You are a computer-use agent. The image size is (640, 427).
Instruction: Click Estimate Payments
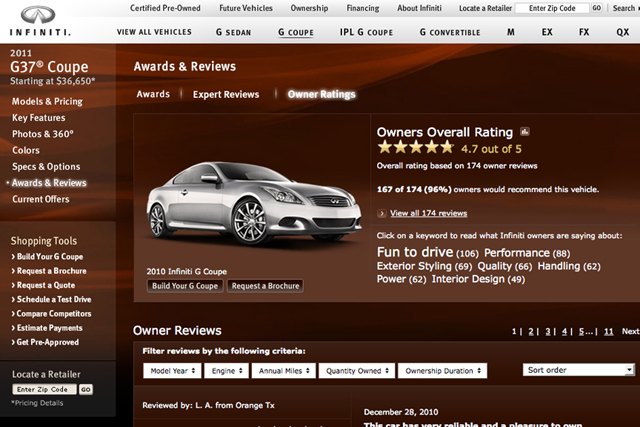click(x=47, y=328)
